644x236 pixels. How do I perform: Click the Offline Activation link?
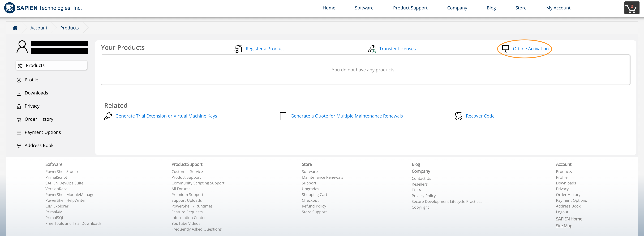point(531,49)
